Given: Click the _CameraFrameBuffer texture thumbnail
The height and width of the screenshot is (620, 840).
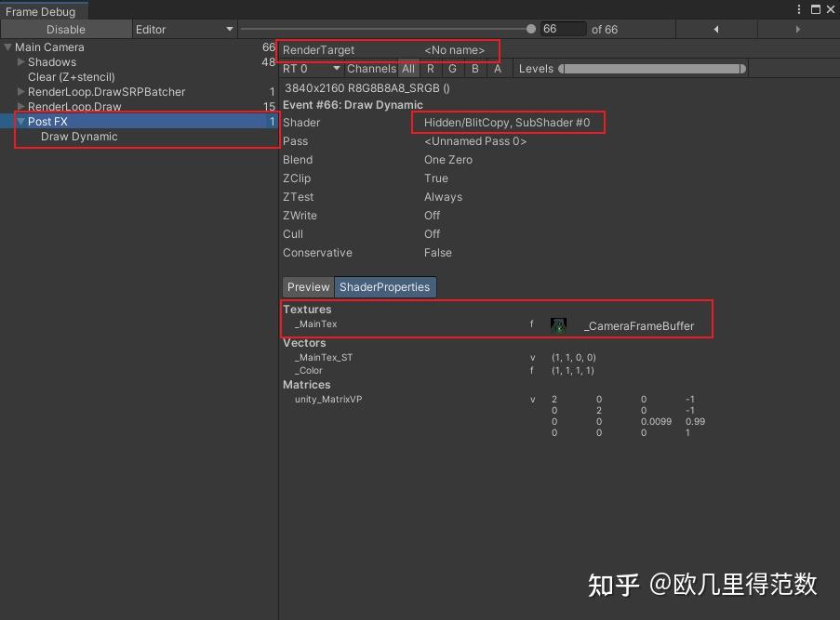Looking at the screenshot, I should pyautogui.click(x=557, y=324).
